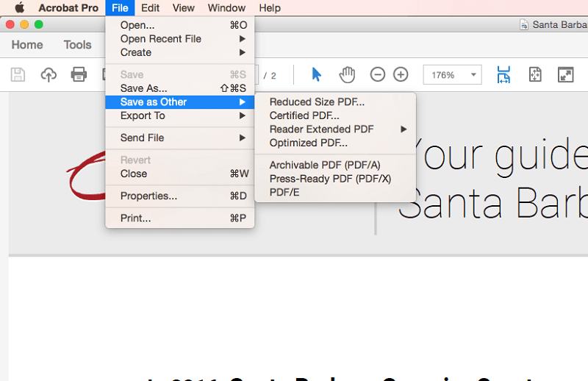Viewport: 588px width, 381px height.
Task: Click the full screen mode icon
Action: 565,74
